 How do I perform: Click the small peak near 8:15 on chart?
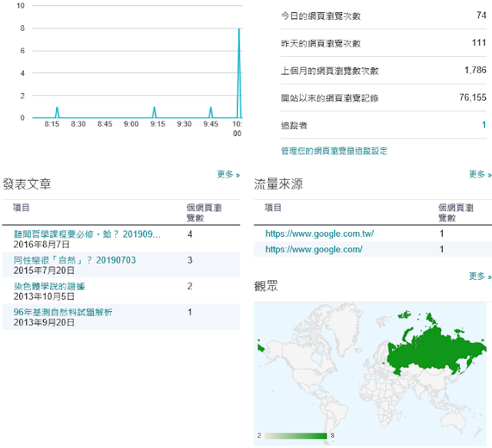[57, 112]
